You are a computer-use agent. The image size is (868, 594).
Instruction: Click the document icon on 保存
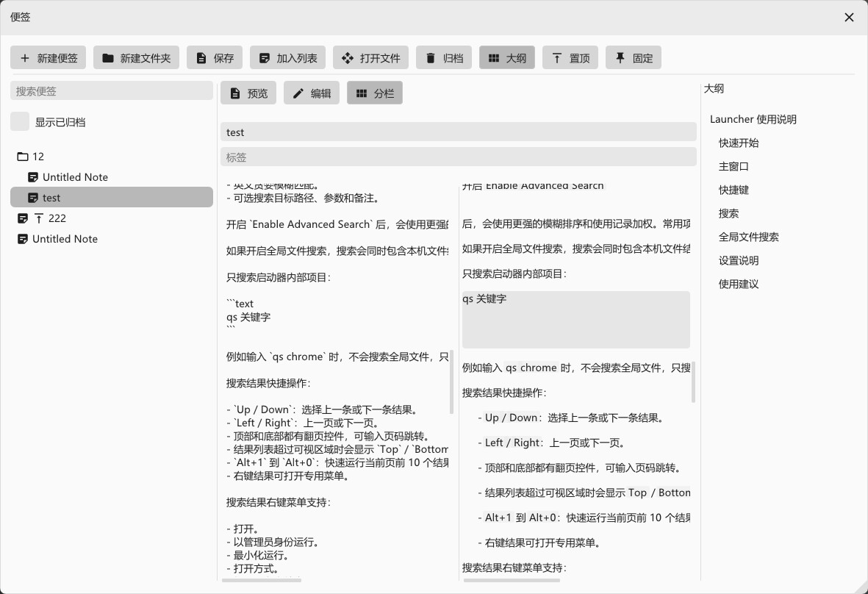[201, 58]
